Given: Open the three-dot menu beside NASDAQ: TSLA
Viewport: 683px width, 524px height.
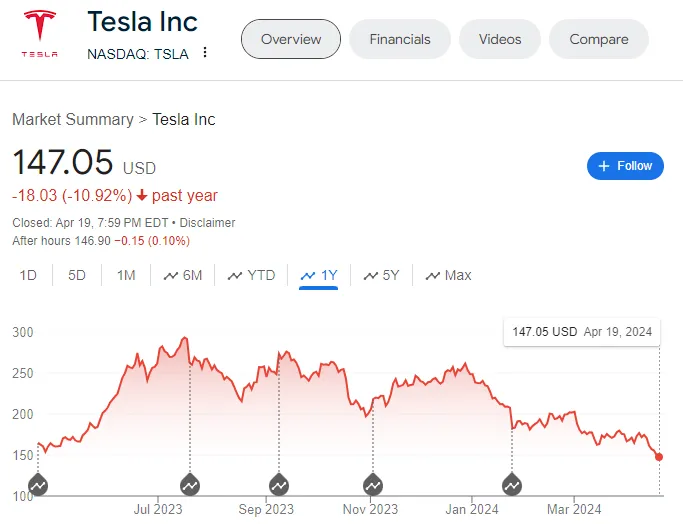Looking at the screenshot, I should [205, 53].
